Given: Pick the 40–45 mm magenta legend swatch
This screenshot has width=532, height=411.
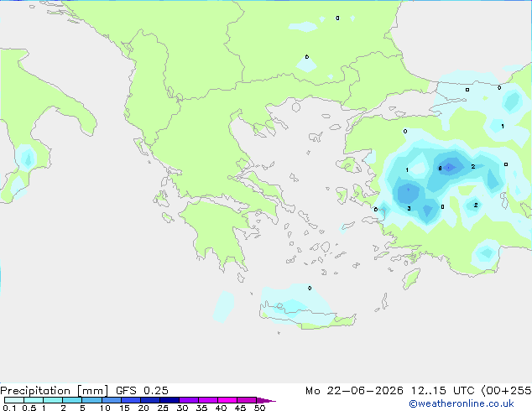Looking at the screenshot, I should click(227, 400).
